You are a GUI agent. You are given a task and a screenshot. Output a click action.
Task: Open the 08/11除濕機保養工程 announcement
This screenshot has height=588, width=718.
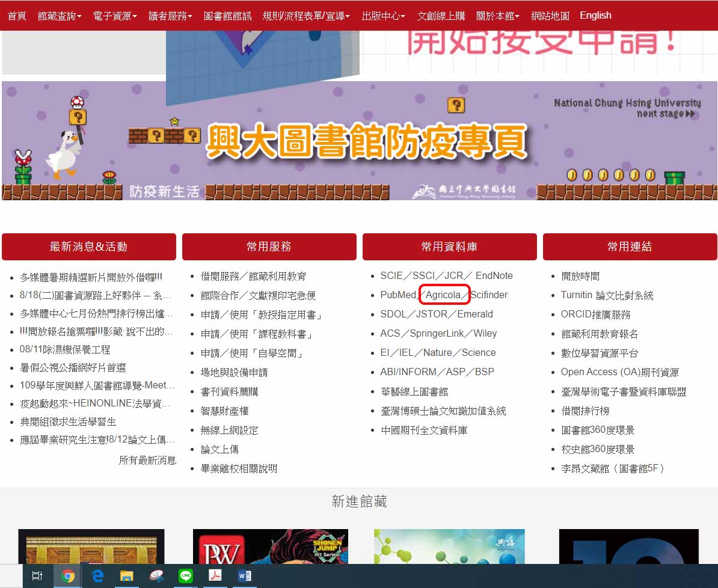65,350
